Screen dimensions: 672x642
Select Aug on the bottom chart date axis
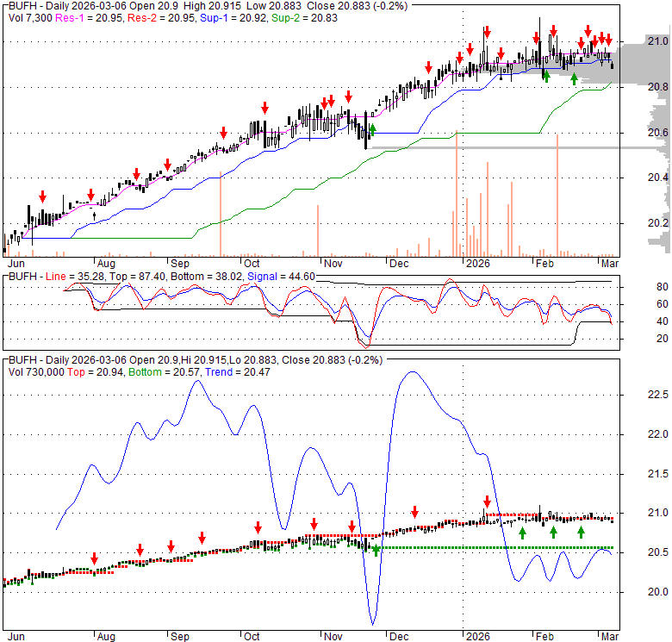point(106,637)
